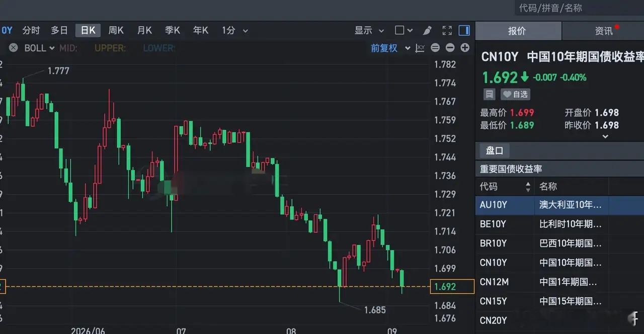The width and height of the screenshot is (644, 334).
Task: Open the BOLL indicator dropdown
Action: coord(39,48)
